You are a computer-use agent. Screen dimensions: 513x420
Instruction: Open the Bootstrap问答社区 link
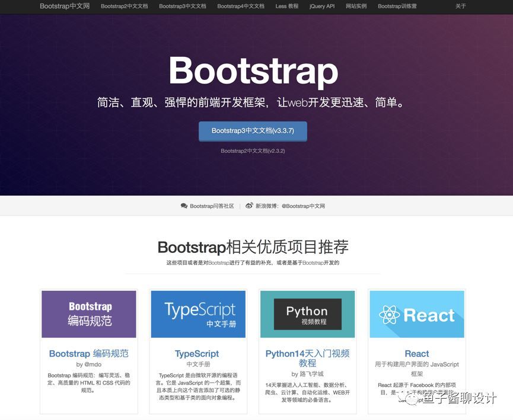(x=212, y=206)
